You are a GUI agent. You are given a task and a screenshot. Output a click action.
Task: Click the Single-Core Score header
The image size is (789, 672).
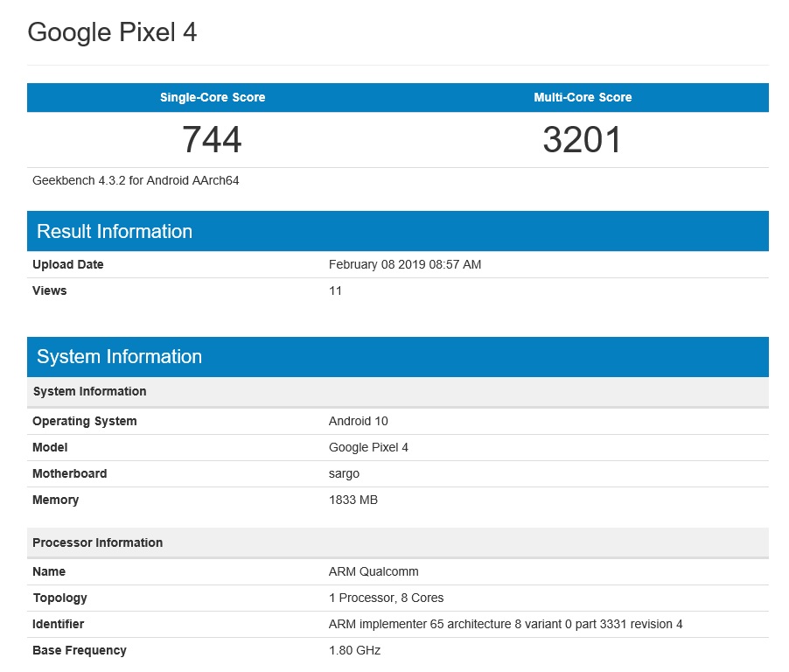click(x=213, y=97)
